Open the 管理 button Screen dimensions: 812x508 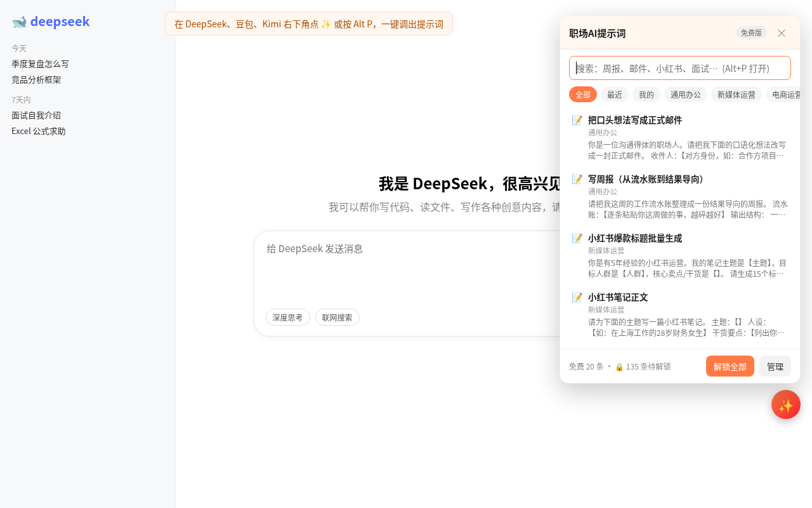tap(775, 366)
